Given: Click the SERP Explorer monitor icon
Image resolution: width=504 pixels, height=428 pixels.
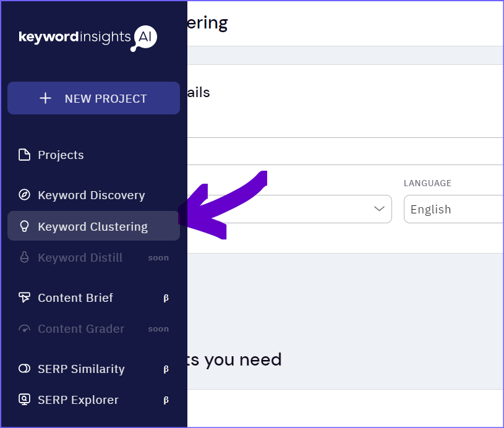Looking at the screenshot, I should (25, 400).
